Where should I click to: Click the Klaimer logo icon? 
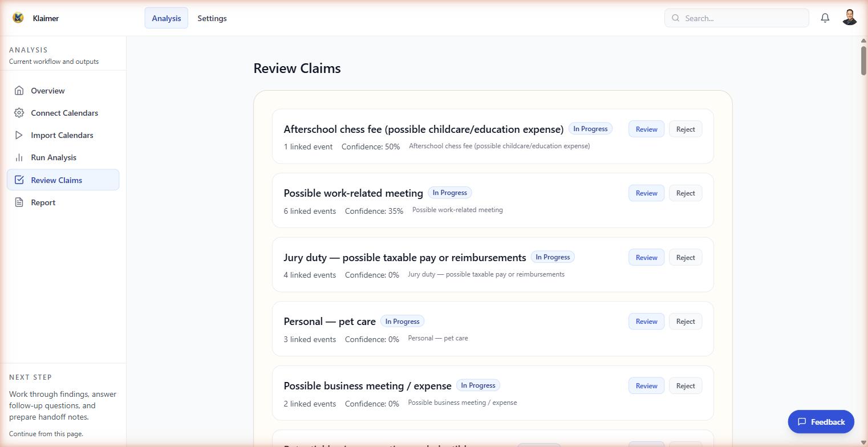point(17,18)
